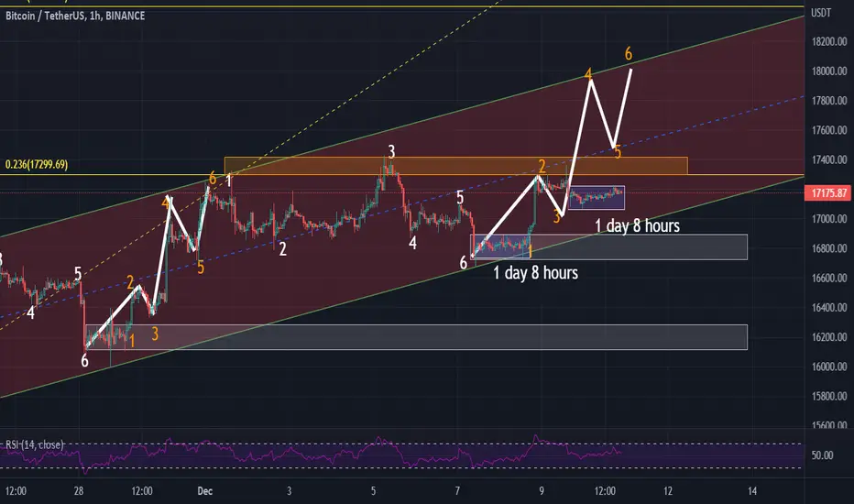Image resolution: width=854 pixels, height=504 pixels.
Task: Click the USDT currency label
Action: click(821, 13)
